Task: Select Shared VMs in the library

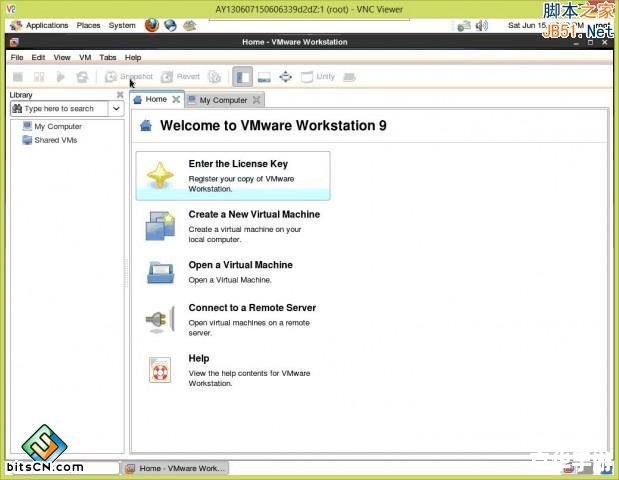Action: tap(55, 140)
